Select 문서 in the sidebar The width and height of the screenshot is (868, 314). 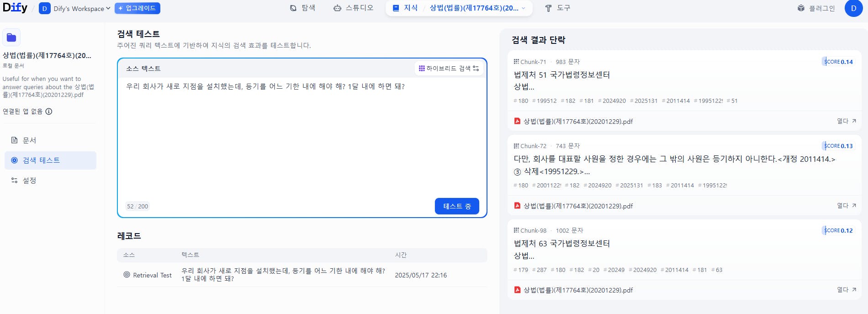pos(29,140)
